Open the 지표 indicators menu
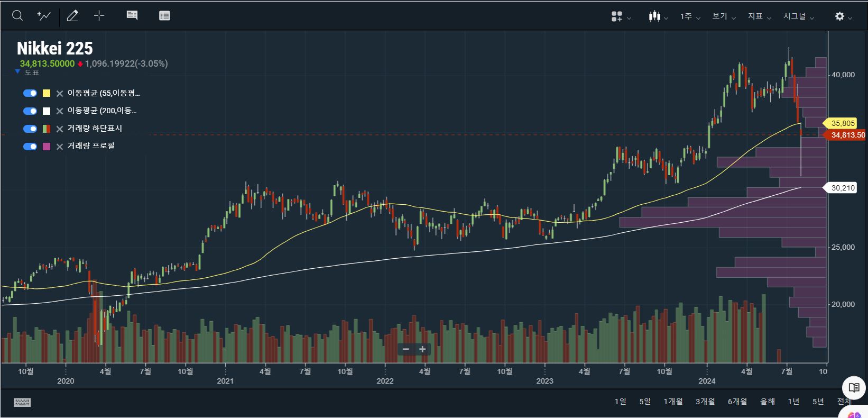 coord(759,16)
